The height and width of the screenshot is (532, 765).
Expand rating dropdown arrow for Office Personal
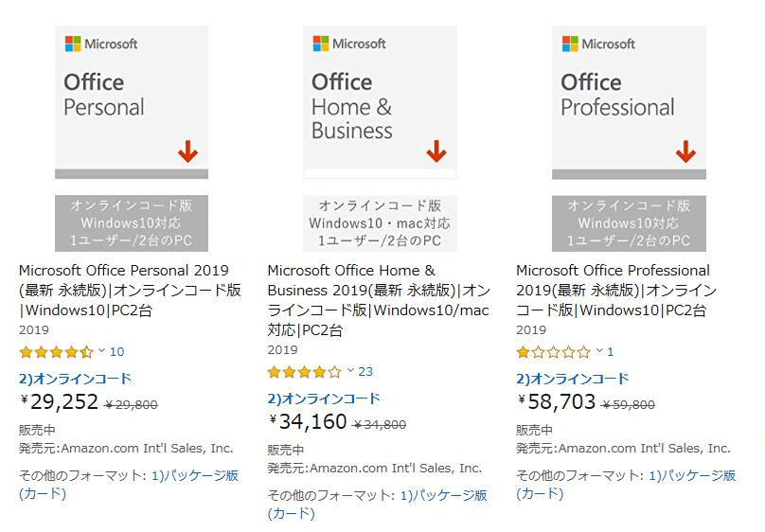[101, 351]
